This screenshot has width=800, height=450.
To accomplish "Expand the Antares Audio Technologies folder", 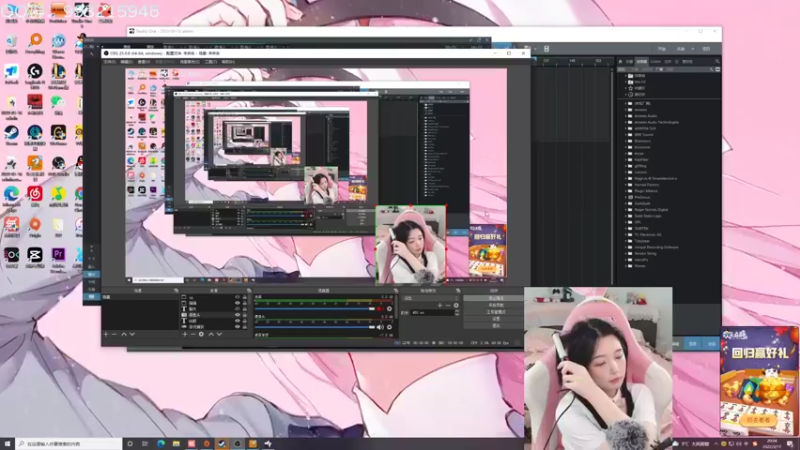I will [626, 122].
